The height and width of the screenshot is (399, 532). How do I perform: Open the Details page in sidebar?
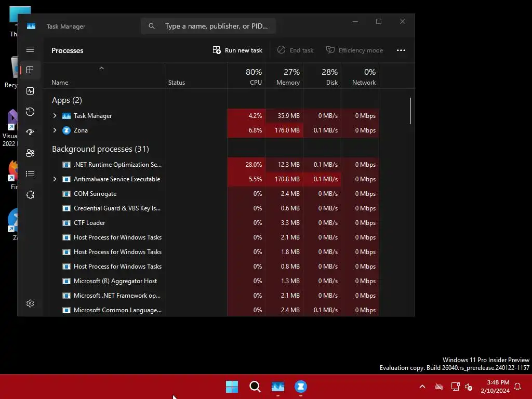click(30, 174)
